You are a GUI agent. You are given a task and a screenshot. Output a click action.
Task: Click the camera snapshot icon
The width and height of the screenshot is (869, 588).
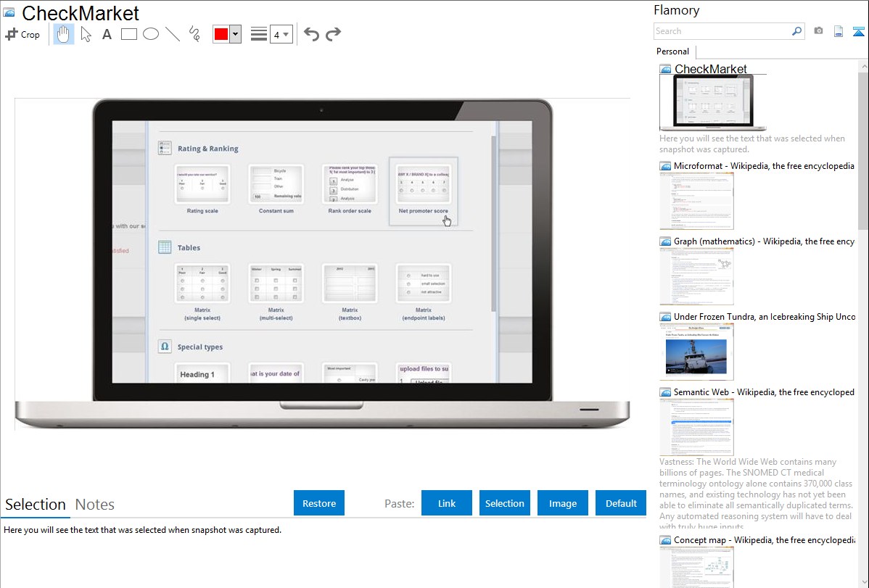[818, 31]
